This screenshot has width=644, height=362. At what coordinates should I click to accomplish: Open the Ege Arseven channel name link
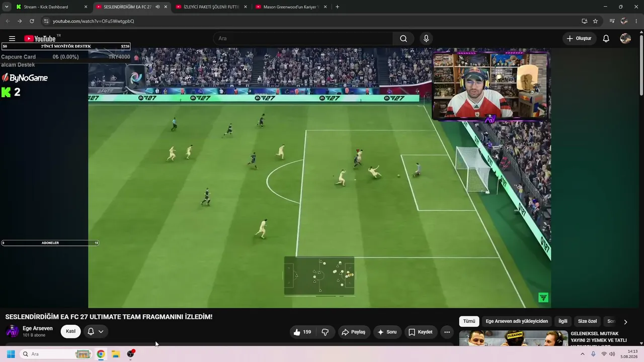pyautogui.click(x=38, y=328)
